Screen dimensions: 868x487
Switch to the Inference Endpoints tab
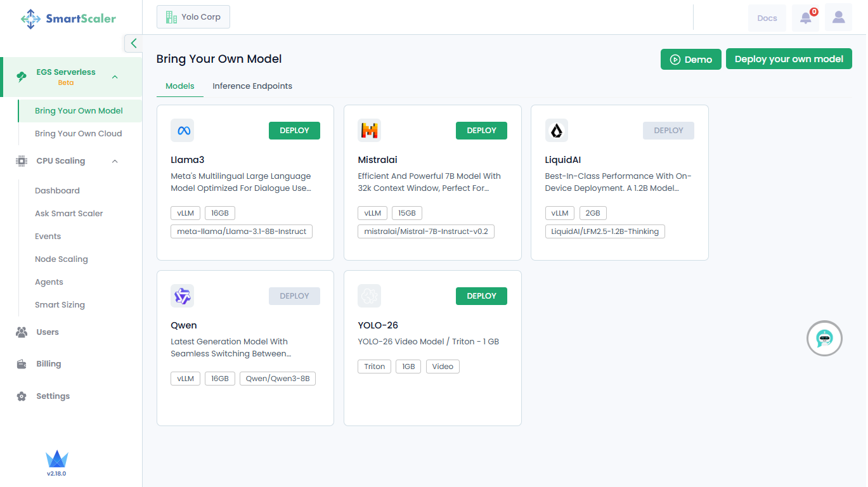point(252,86)
